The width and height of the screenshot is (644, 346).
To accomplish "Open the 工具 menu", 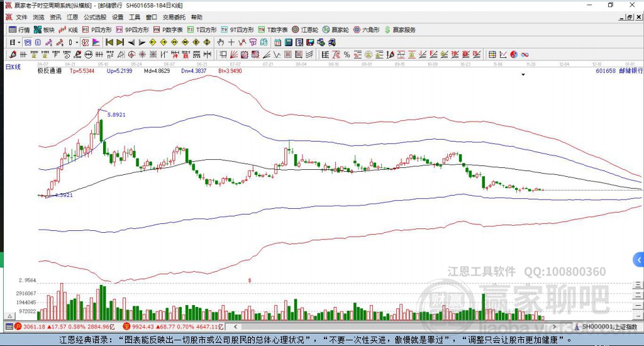I will point(135,17).
